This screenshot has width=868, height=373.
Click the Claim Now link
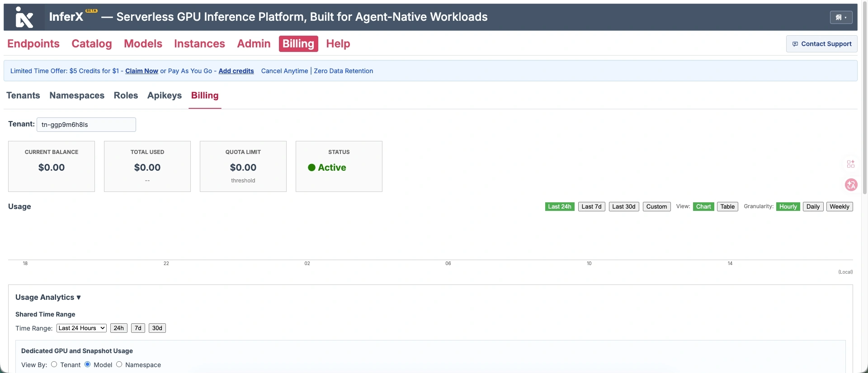142,71
